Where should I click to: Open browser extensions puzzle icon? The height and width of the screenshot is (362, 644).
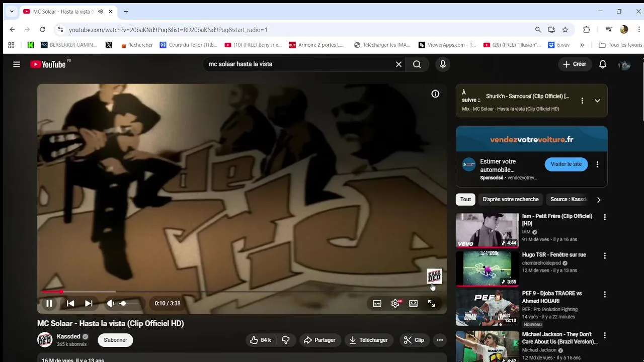click(x=586, y=30)
